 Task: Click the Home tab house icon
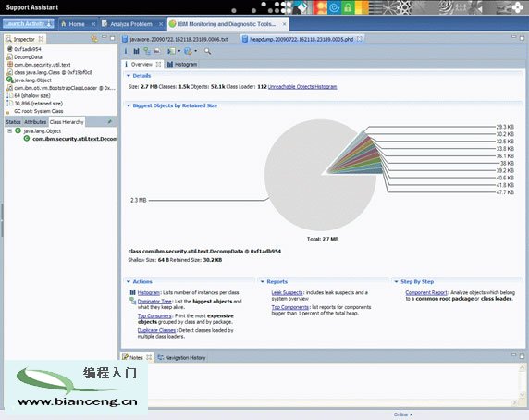[x=64, y=24]
